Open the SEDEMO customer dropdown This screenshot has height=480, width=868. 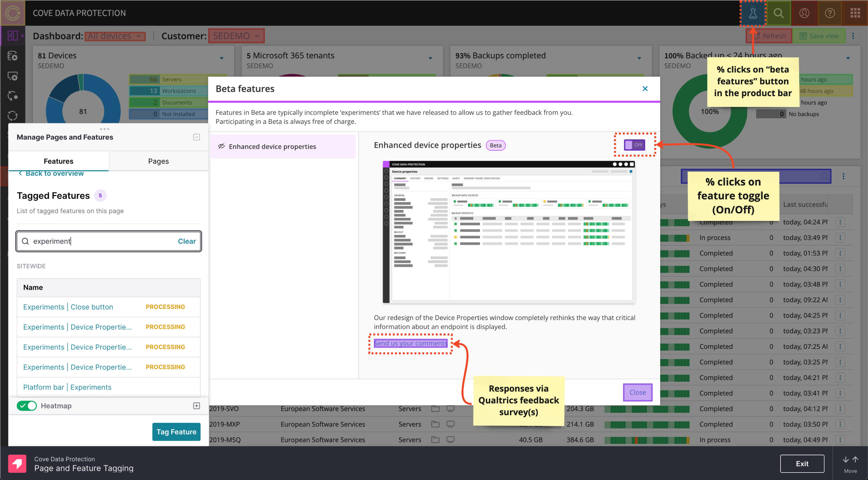[x=236, y=36]
